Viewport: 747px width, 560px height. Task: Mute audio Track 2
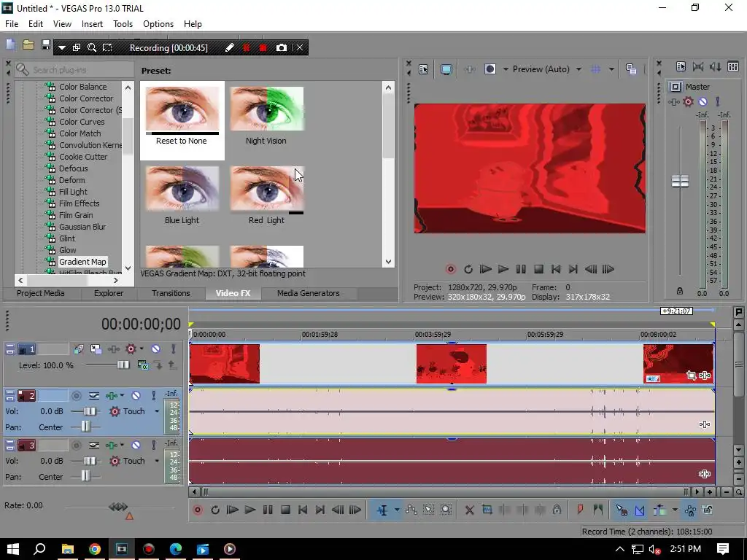(136, 395)
